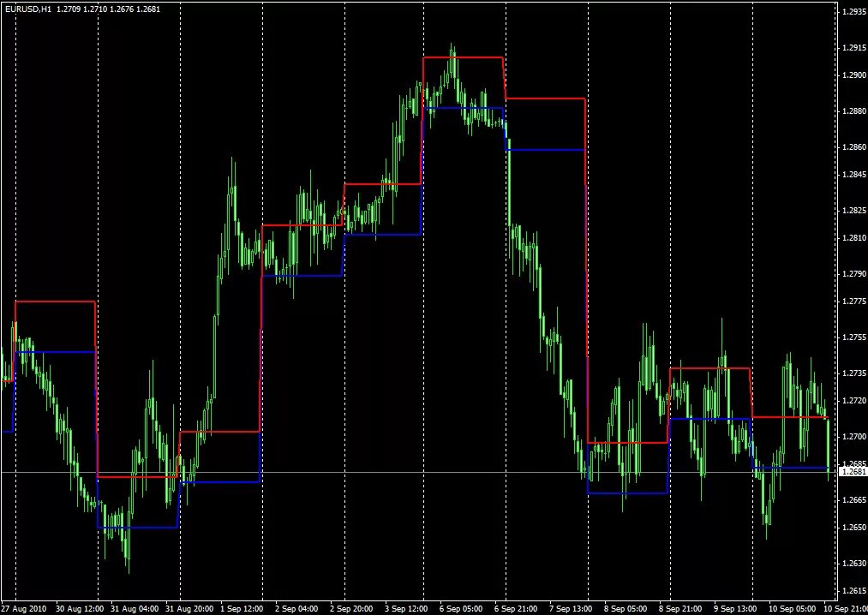Click the 1.2845 price axis label

854,175
